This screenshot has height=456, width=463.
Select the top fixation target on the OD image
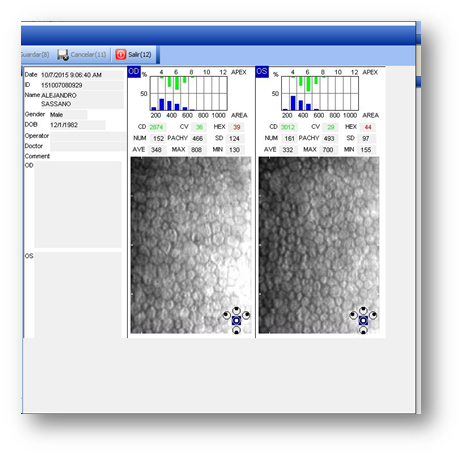236,311
